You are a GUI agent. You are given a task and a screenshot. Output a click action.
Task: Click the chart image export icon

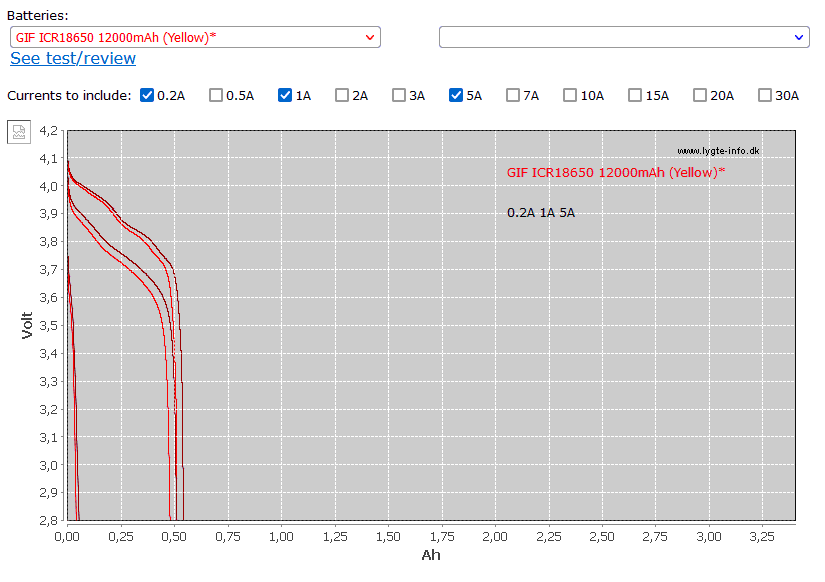19,132
